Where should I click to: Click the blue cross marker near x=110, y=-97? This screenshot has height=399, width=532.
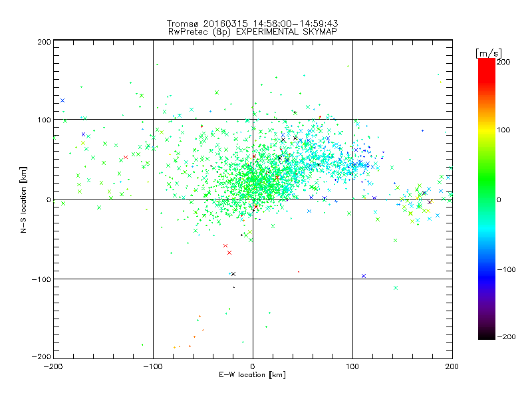pyautogui.click(x=364, y=276)
